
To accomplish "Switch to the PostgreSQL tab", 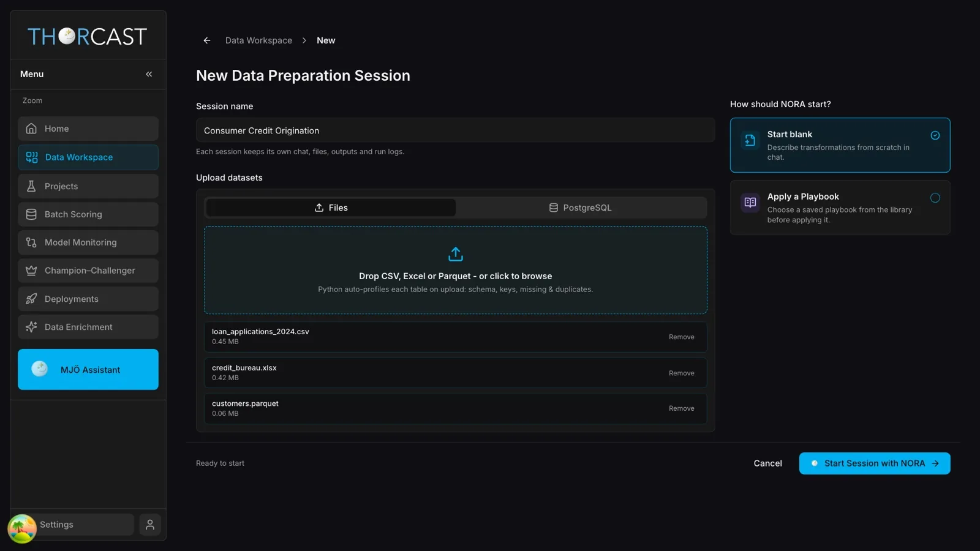I will tap(580, 208).
